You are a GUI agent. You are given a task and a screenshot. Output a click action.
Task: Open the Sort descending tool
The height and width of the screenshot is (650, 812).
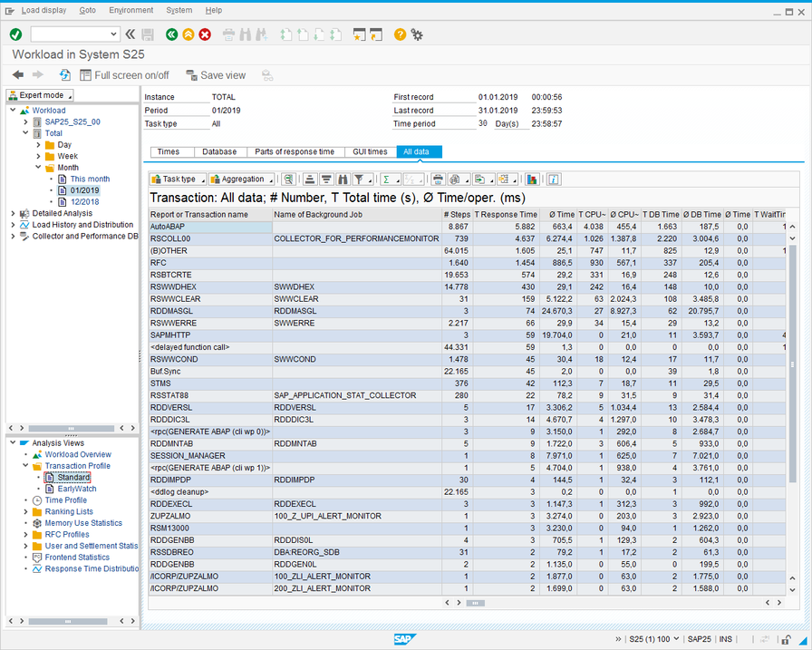[326, 179]
